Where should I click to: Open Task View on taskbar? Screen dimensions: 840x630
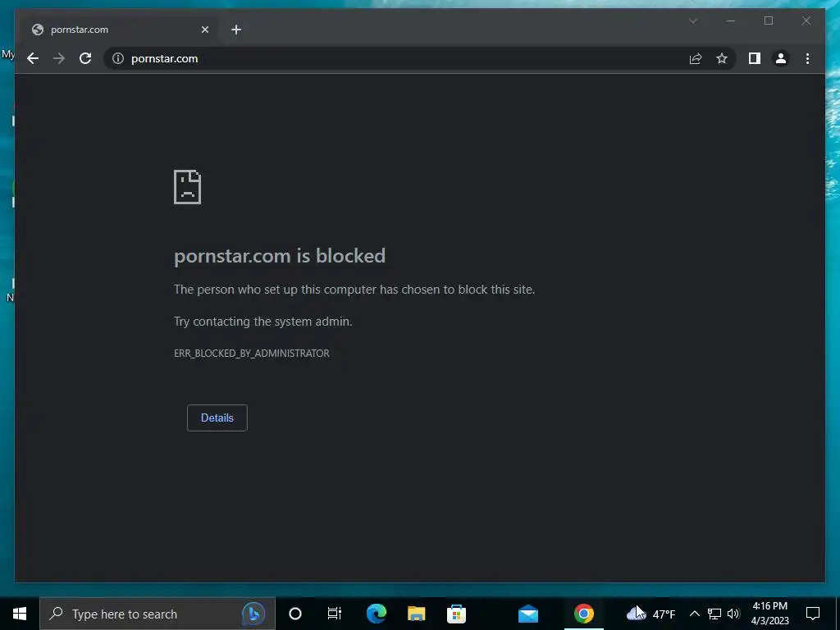coord(335,614)
